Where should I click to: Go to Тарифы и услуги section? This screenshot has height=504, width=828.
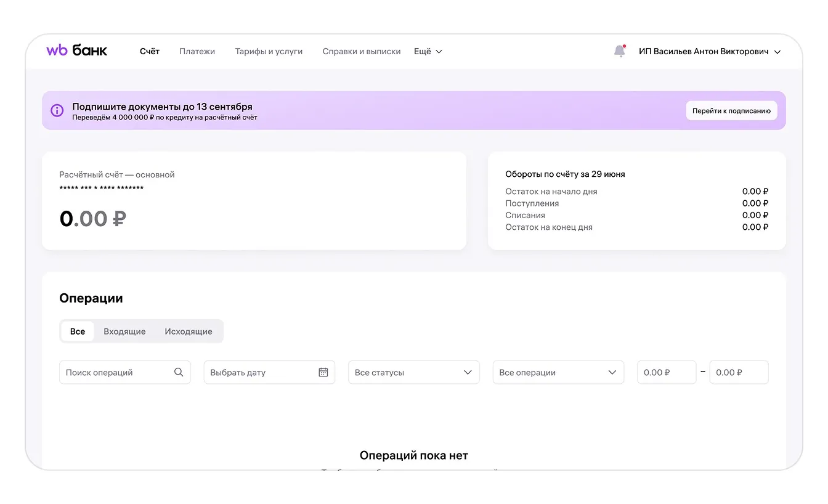click(269, 52)
